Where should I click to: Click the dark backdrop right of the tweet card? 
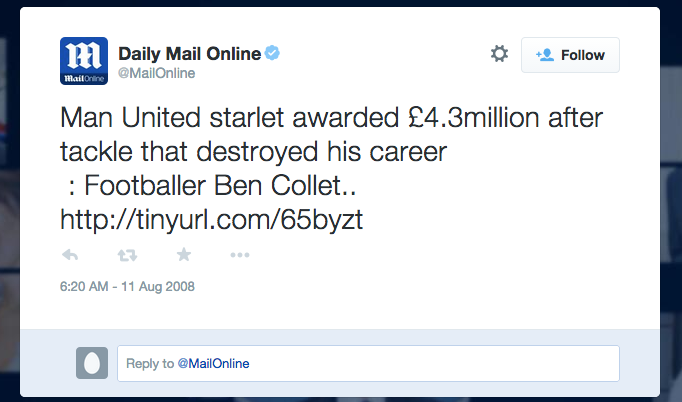click(x=671, y=200)
